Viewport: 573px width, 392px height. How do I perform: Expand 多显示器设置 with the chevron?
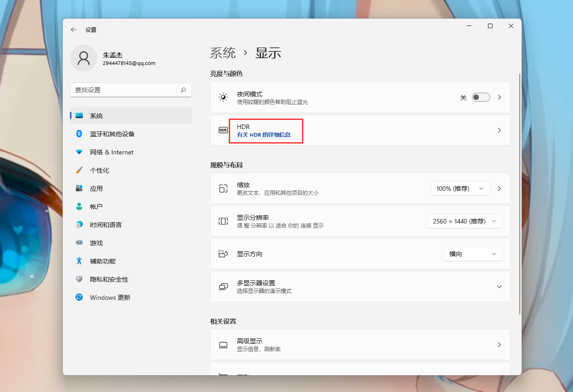[499, 287]
